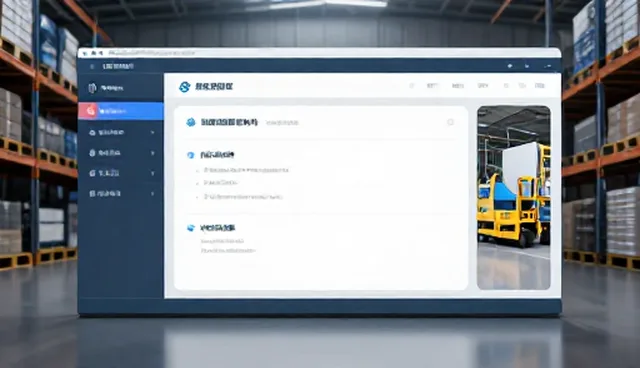Click the blue icon beside the second section heading

191,228
